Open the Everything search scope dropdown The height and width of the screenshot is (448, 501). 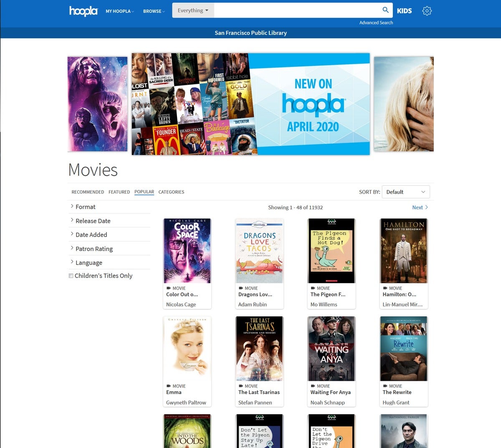[x=193, y=10]
